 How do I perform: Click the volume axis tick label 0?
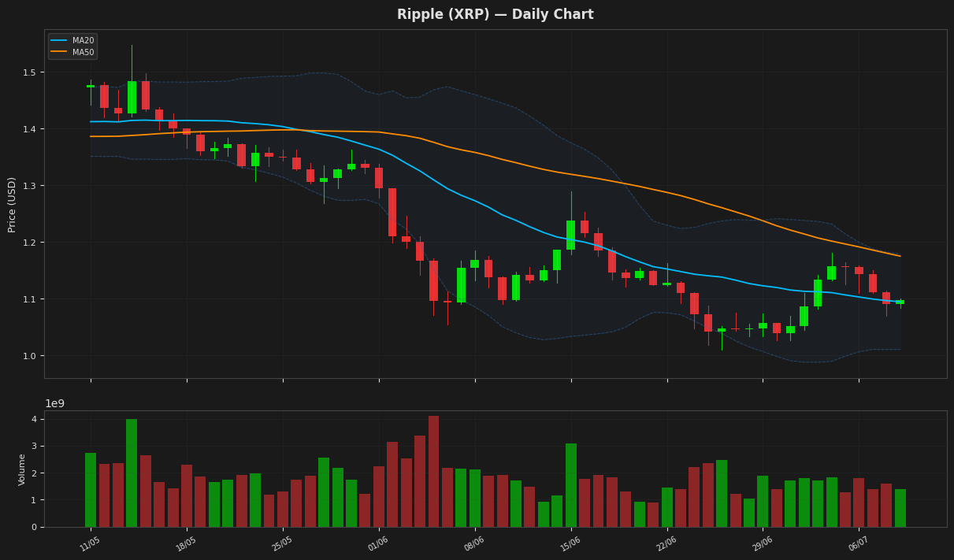point(35,527)
